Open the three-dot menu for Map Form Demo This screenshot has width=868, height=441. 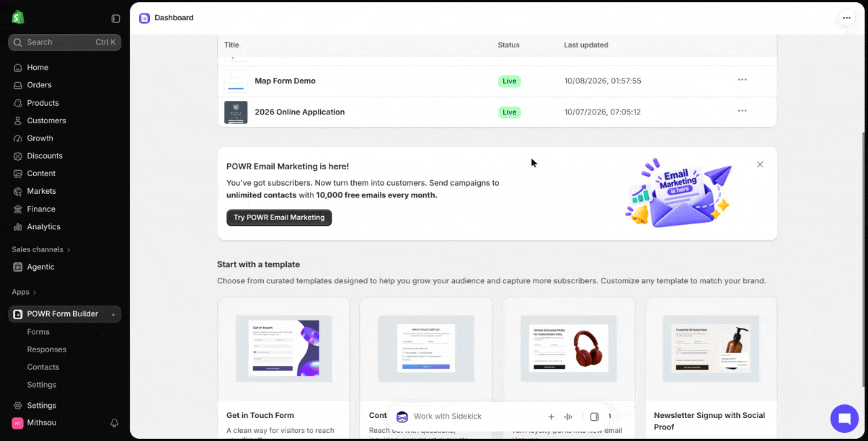[742, 80]
